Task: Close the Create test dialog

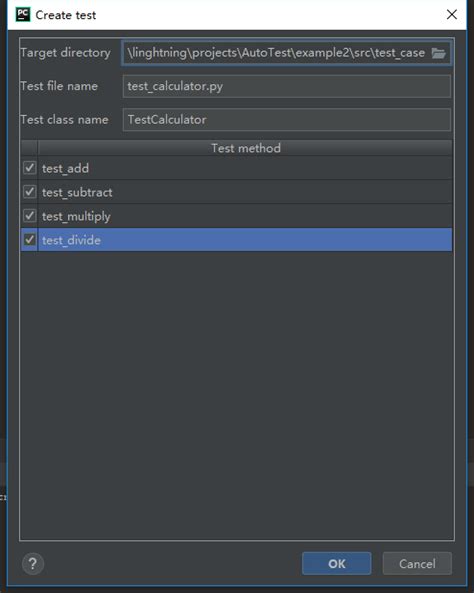Action: point(452,15)
